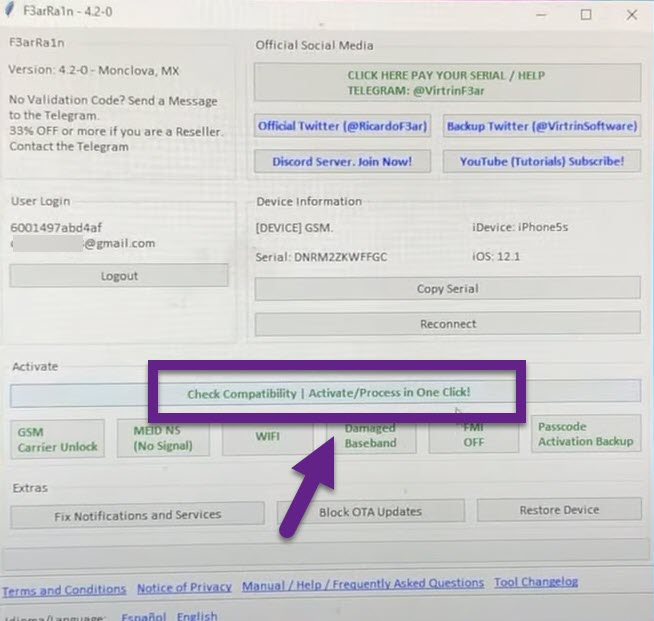Click Block OTA Updates button
This screenshot has height=621, width=654.
(x=370, y=512)
